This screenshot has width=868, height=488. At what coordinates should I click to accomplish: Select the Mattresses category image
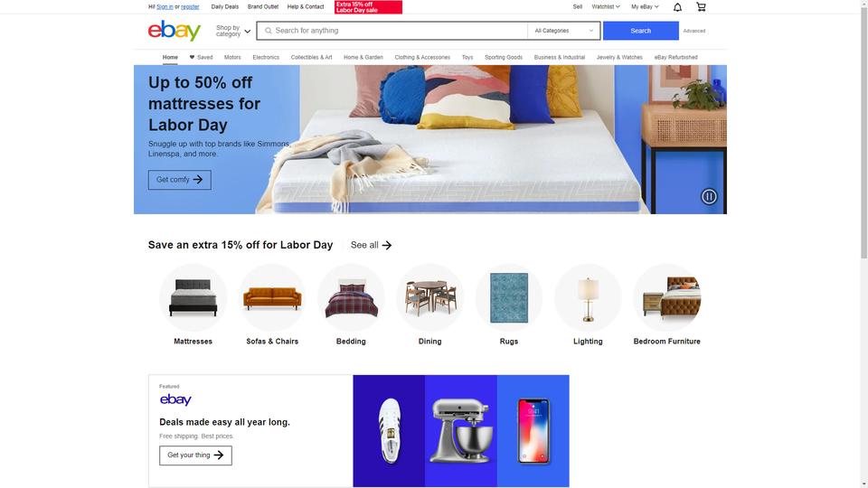[x=193, y=297]
